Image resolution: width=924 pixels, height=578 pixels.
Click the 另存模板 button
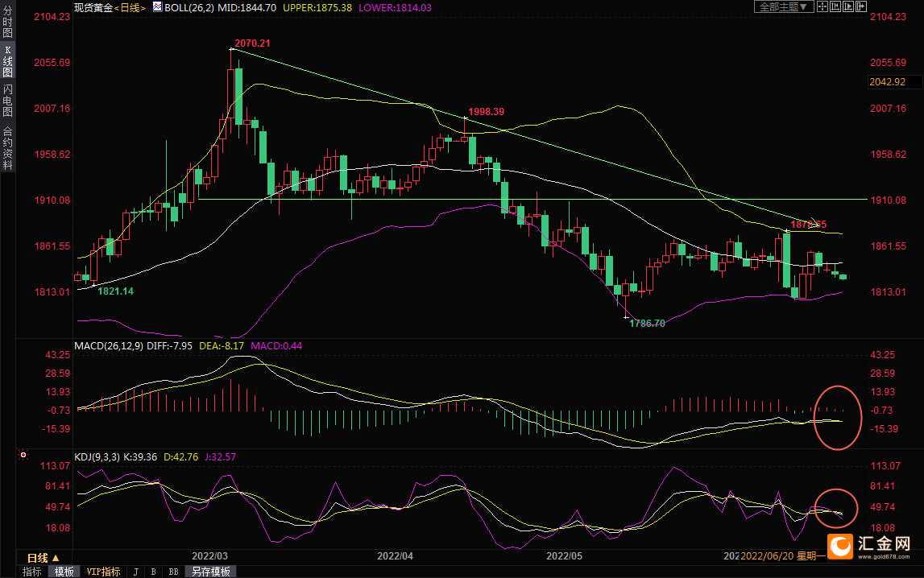click(x=211, y=572)
